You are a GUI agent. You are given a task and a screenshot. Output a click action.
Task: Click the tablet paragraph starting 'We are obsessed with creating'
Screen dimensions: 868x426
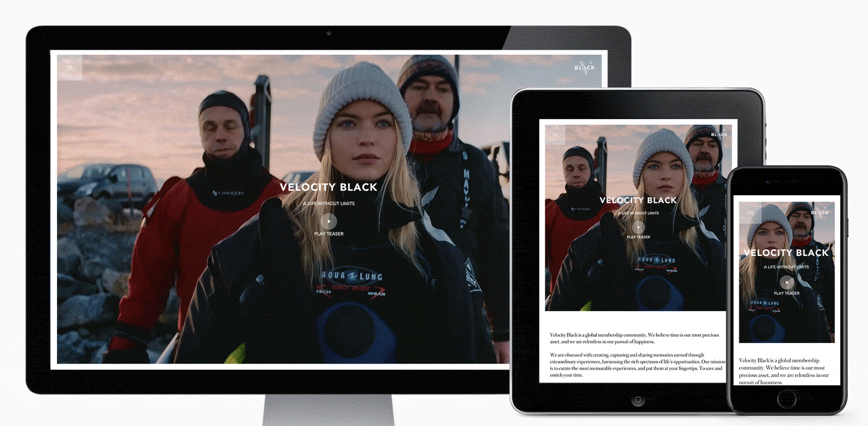coord(637,365)
